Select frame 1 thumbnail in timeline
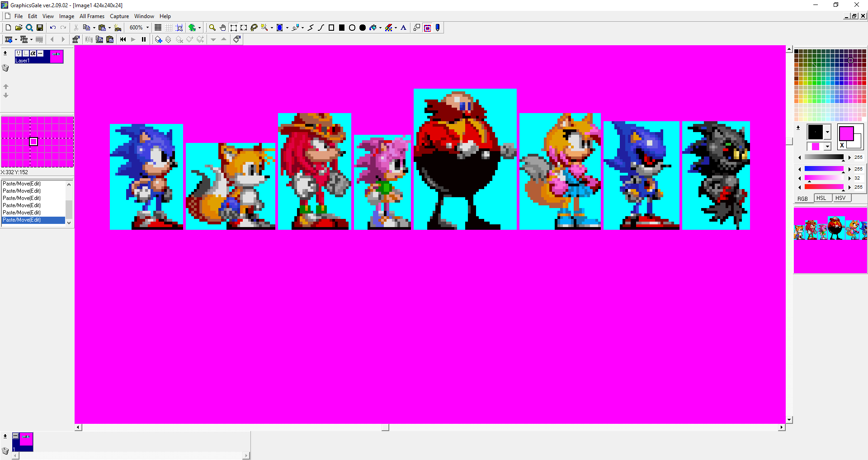 (23, 441)
